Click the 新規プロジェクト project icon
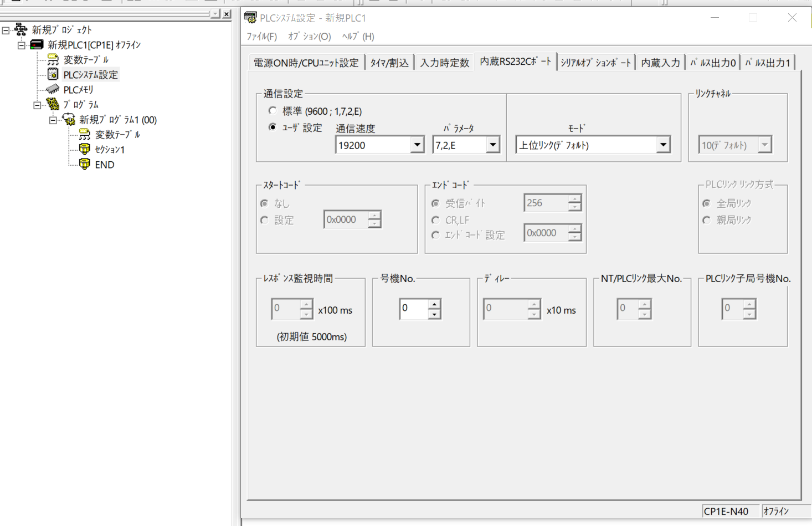812x526 pixels. [x=21, y=29]
